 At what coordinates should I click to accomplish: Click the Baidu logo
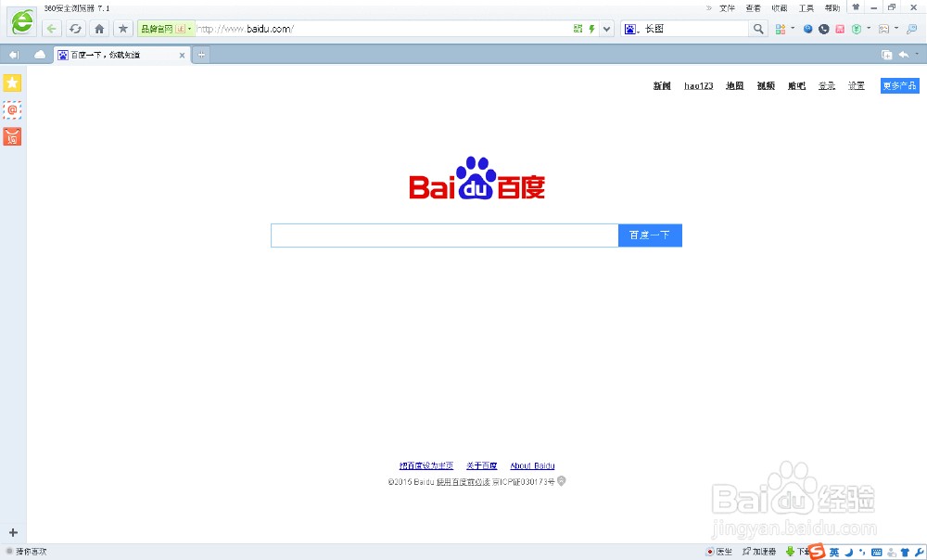477,179
